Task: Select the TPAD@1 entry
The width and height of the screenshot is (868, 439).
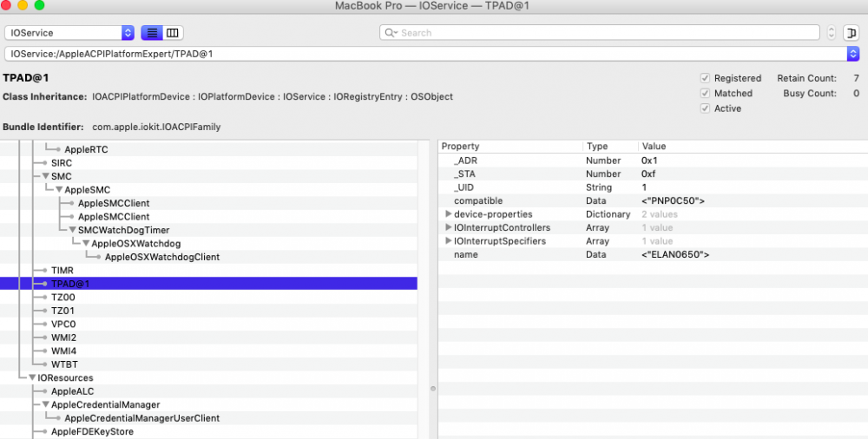Action: click(x=70, y=284)
